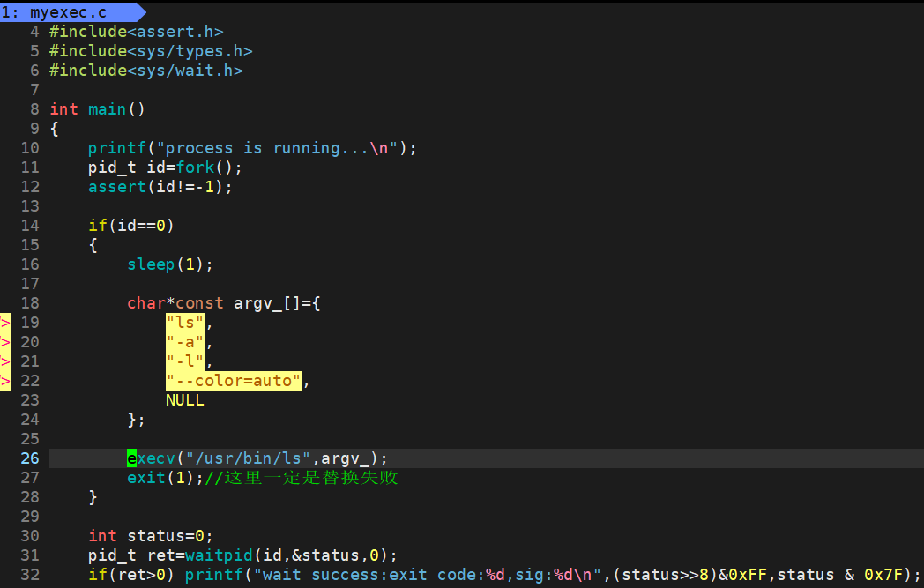
Task: Click the #include<sys/types.h> line
Action: (151, 50)
